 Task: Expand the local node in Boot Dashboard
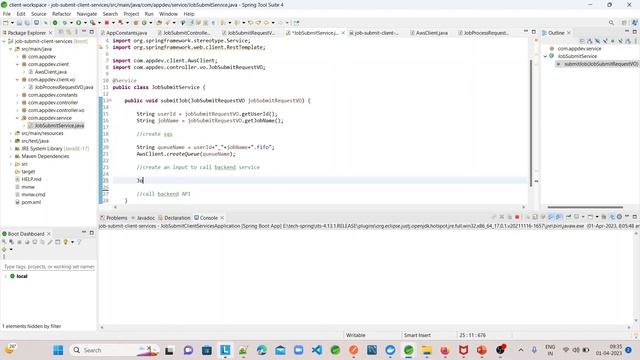[6, 276]
